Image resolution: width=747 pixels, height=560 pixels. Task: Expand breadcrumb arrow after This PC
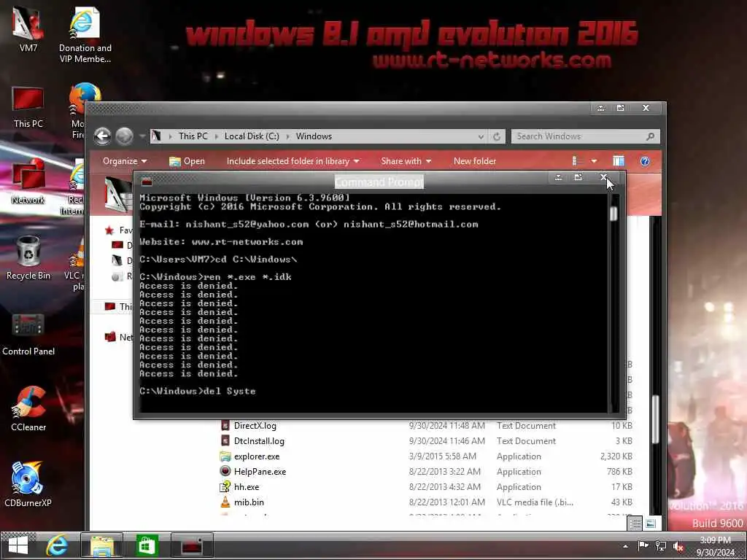coord(216,136)
